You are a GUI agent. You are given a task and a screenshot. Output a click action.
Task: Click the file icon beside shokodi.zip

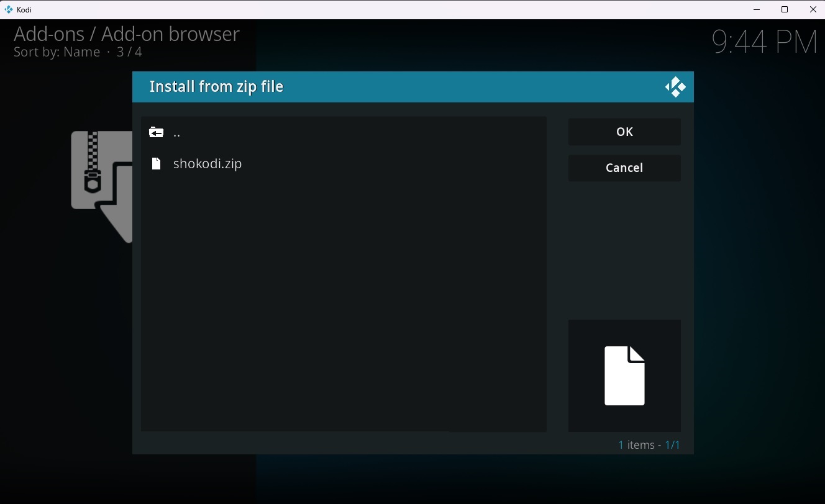tap(157, 163)
